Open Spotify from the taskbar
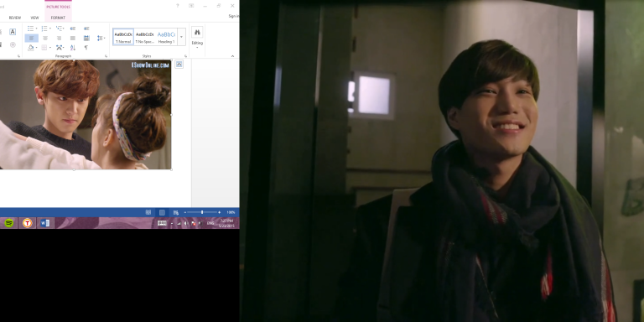 tap(8, 223)
